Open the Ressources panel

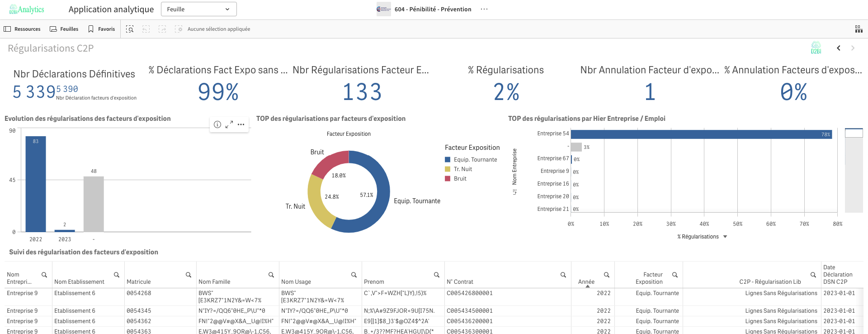point(22,29)
